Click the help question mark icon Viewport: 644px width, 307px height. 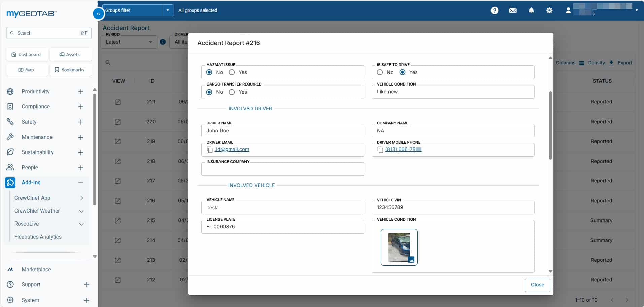(494, 10)
